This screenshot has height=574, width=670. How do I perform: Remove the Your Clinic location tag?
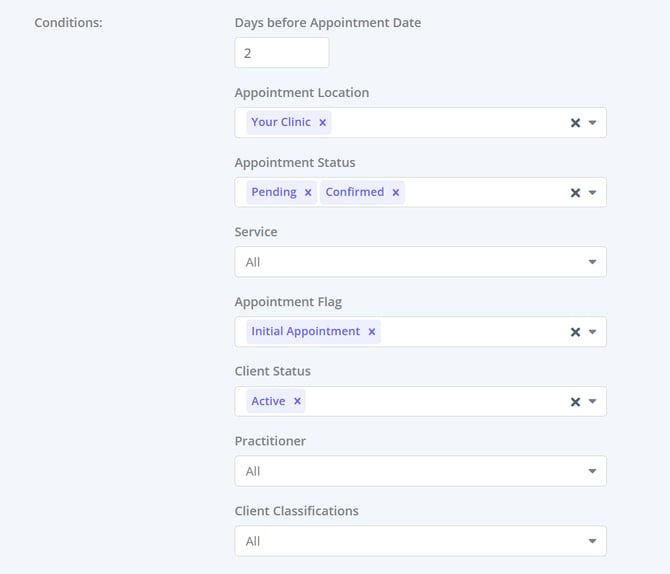pyautogui.click(x=322, y=123)
